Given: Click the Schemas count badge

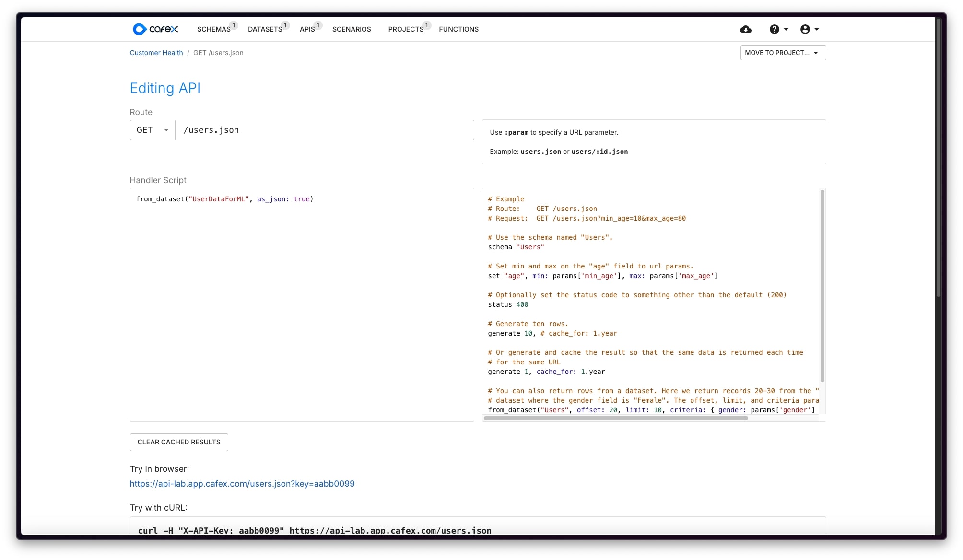Looking at the screenshot, I should 234,25.
